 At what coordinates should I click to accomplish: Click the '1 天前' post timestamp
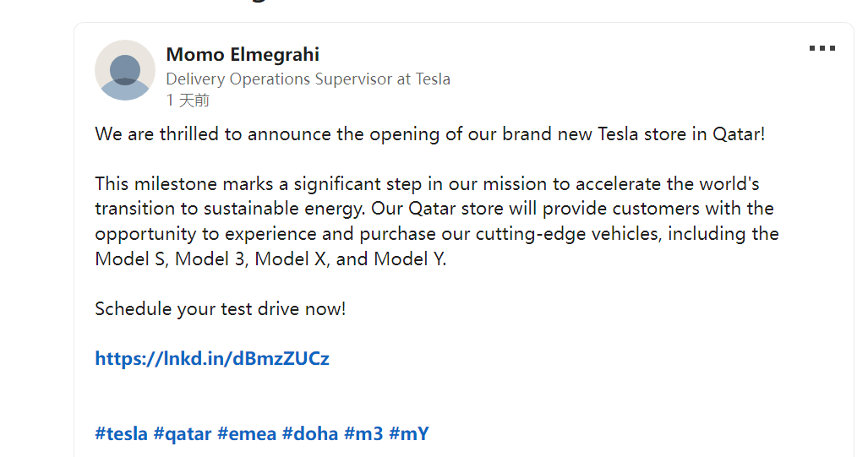coord(188,101)
